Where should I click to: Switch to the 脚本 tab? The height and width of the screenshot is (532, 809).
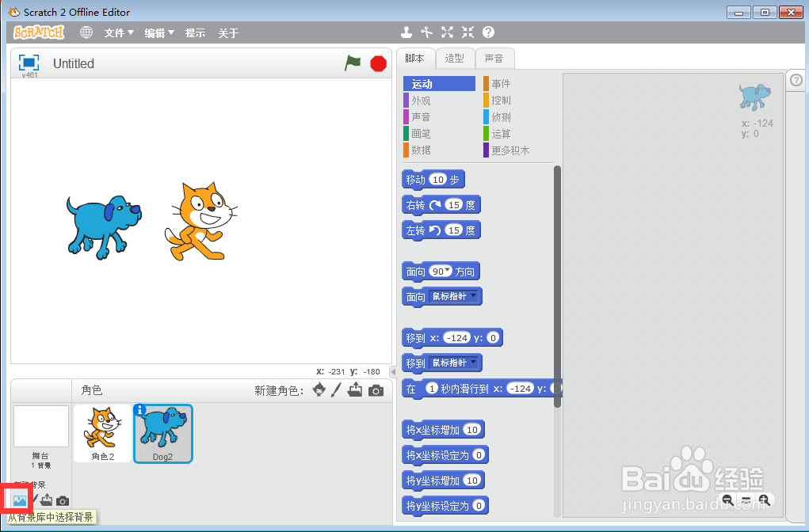(x=415, y=59)
